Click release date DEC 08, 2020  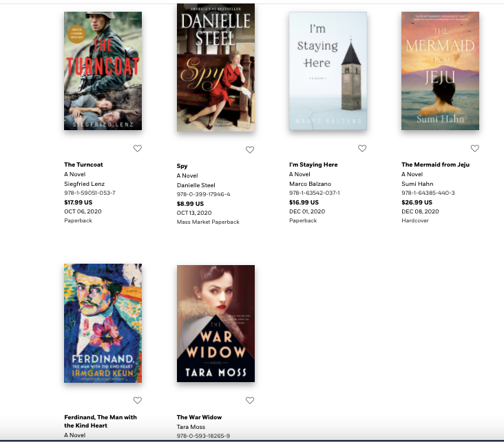[420, 211]
